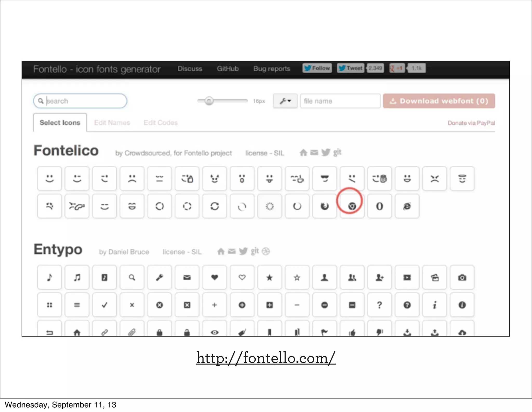This screenshot has width=532, height=412.
Task: Open Entypo email envelope icon
Action: (232, 251)
